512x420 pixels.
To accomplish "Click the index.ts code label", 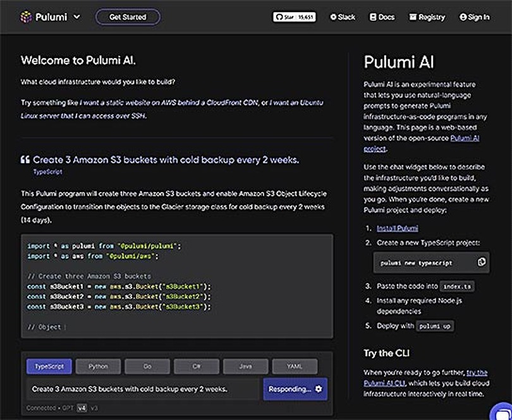I will tap(457, 287).
